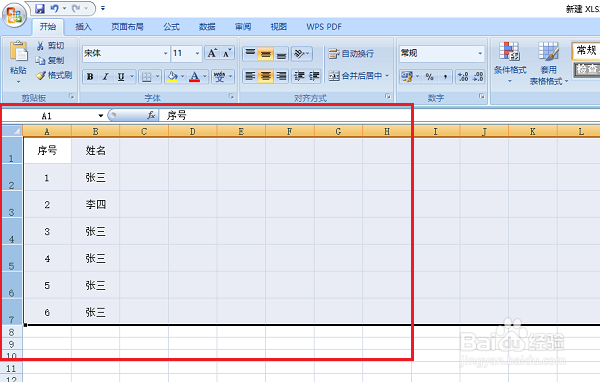Open the 常规 number format dropdown

pos(480,53)
